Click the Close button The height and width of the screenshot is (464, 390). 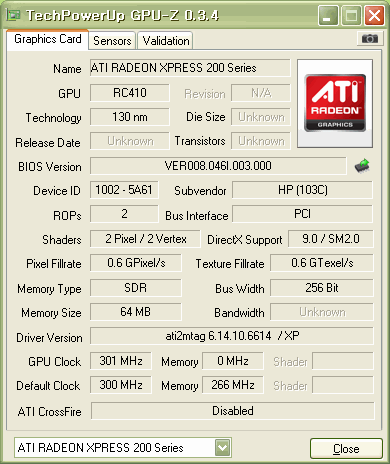tap(346, 449)
